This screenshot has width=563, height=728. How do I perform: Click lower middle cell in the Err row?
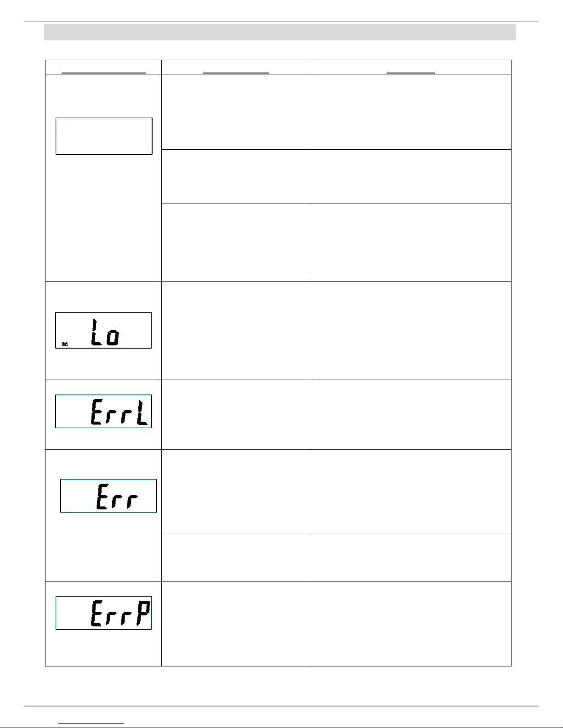(x=236, y=558)
